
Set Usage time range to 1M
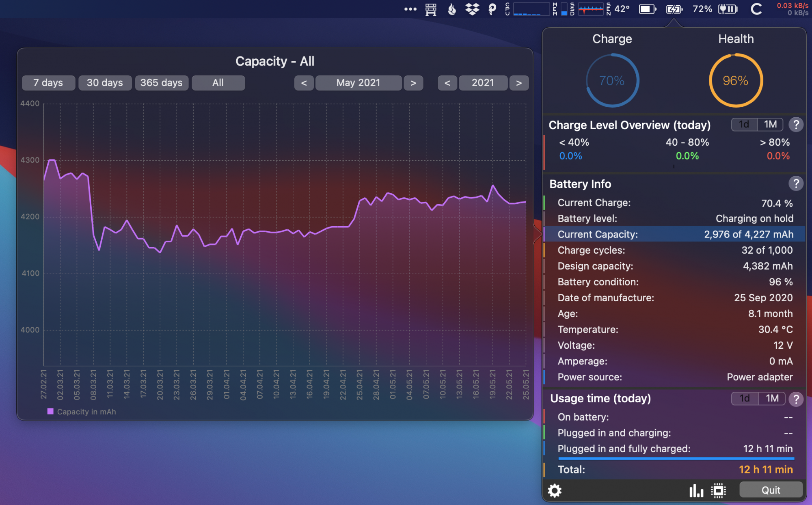tap(772, 399)
